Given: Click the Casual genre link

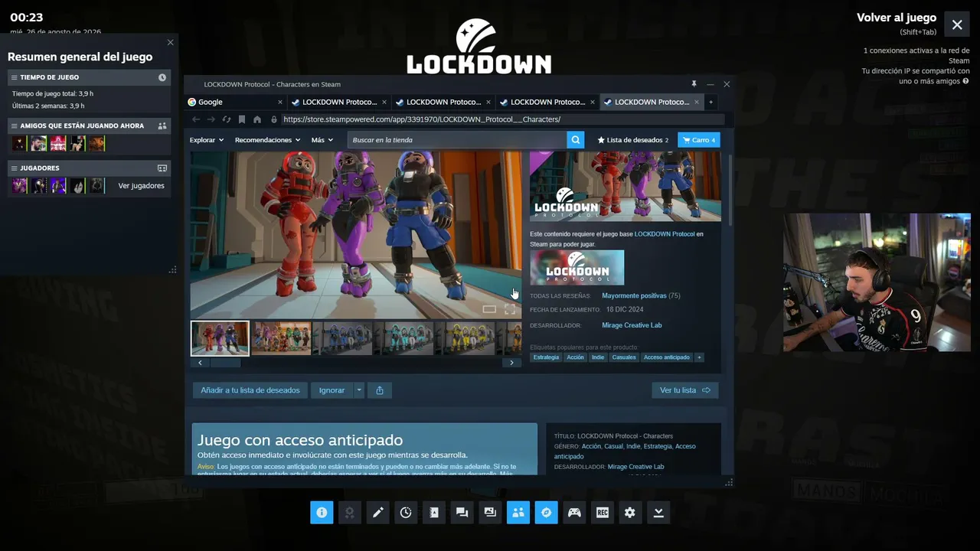Looking at the screenshot, I should click(613, 446).
